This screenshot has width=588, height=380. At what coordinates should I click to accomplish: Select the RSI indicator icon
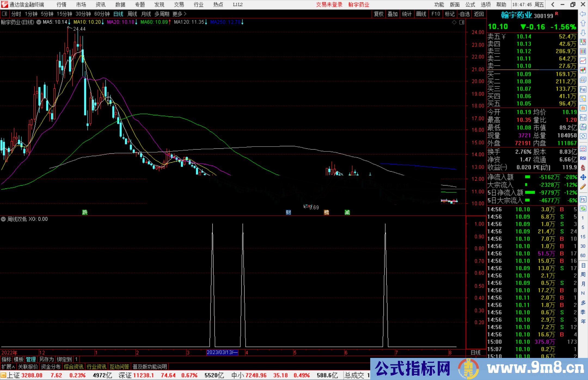(x=583, y=158)
